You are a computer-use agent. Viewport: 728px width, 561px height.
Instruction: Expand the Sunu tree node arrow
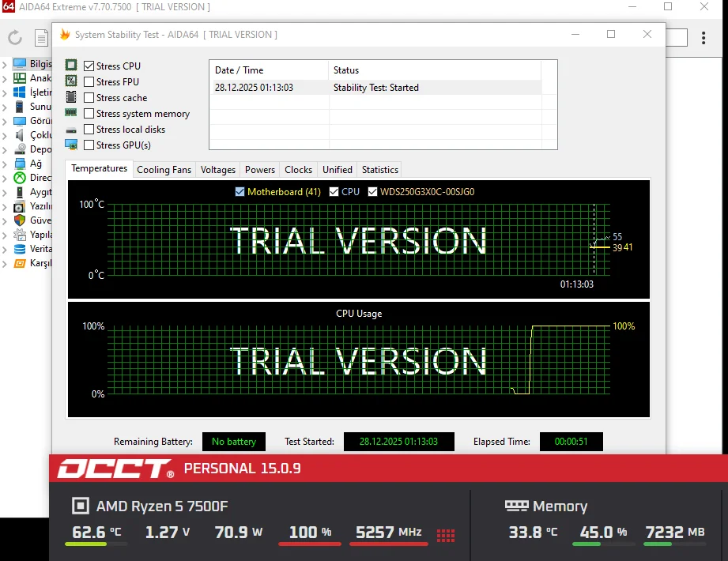[x=5, y=107]
